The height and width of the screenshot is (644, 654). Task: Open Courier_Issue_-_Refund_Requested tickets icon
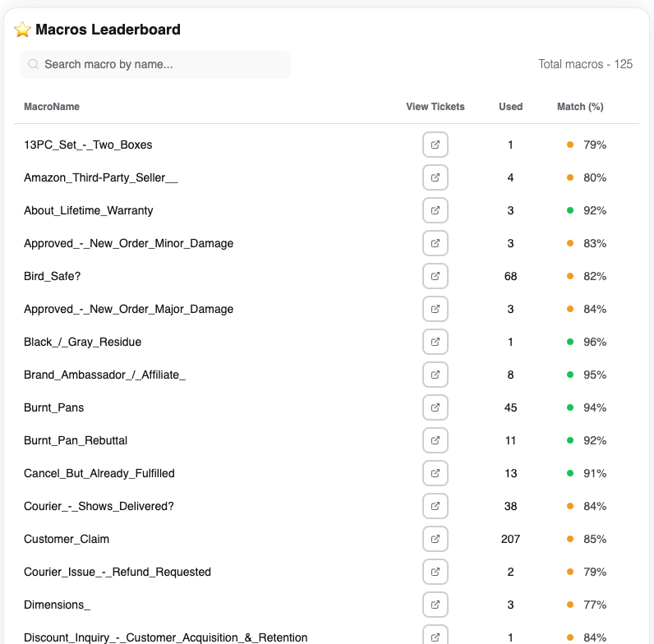(435, 572)
